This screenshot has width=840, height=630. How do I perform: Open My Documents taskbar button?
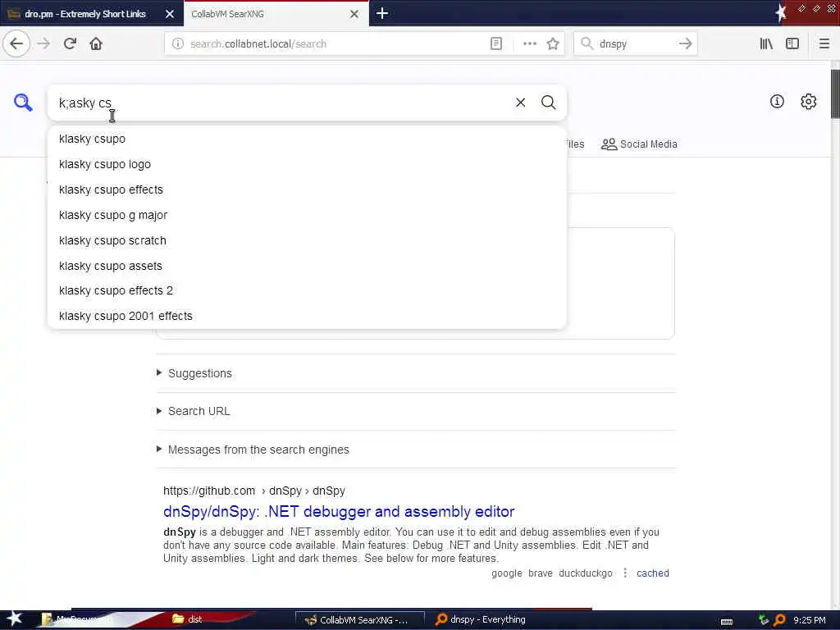tap(79, 619)
